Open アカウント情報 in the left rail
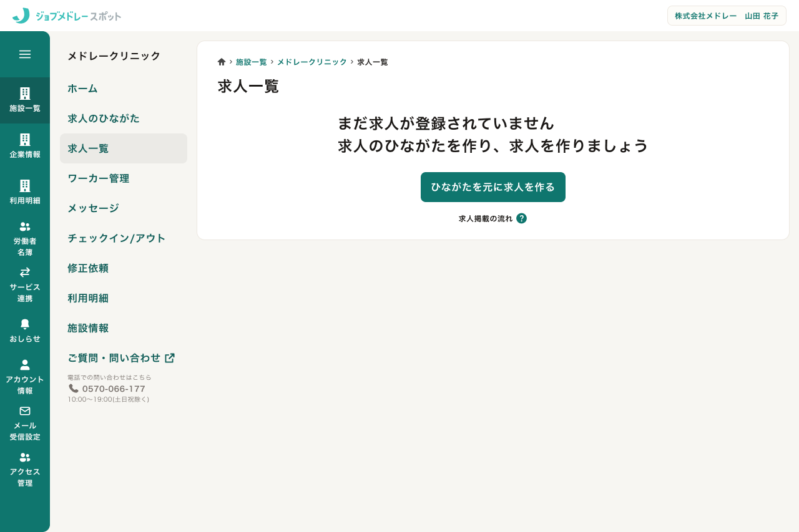The image size is (799, 532). pos(25,377)
